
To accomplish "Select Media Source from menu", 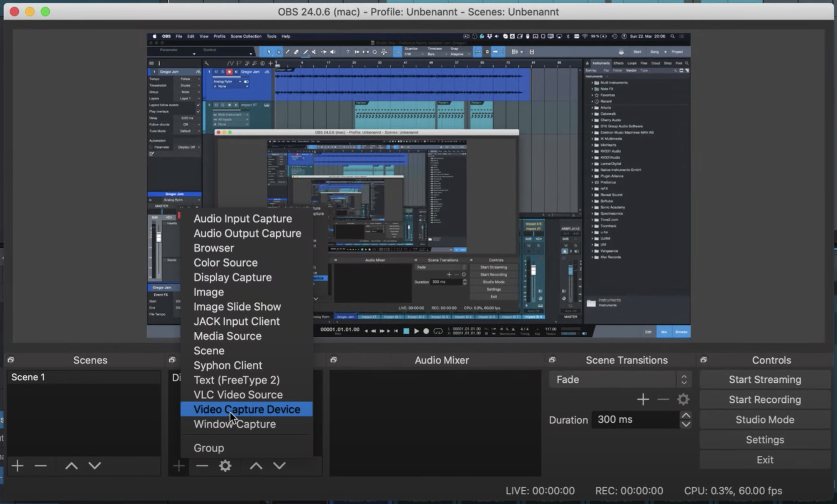I will point(247,336).
